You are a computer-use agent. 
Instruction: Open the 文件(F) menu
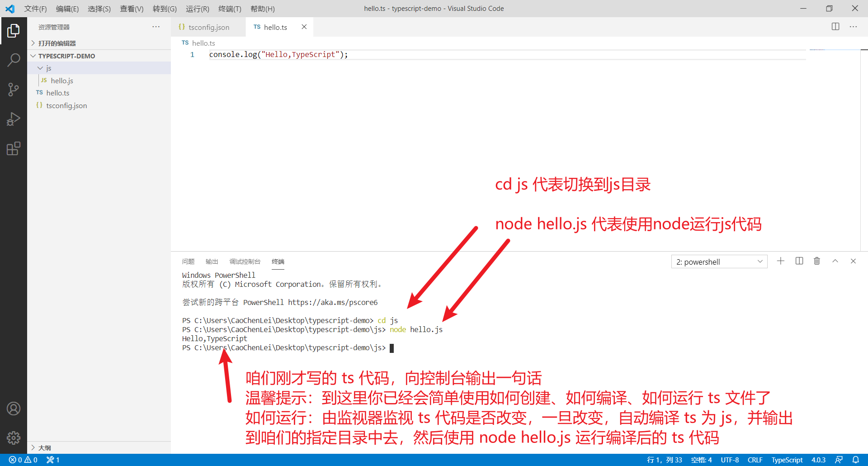pos(35,9)
